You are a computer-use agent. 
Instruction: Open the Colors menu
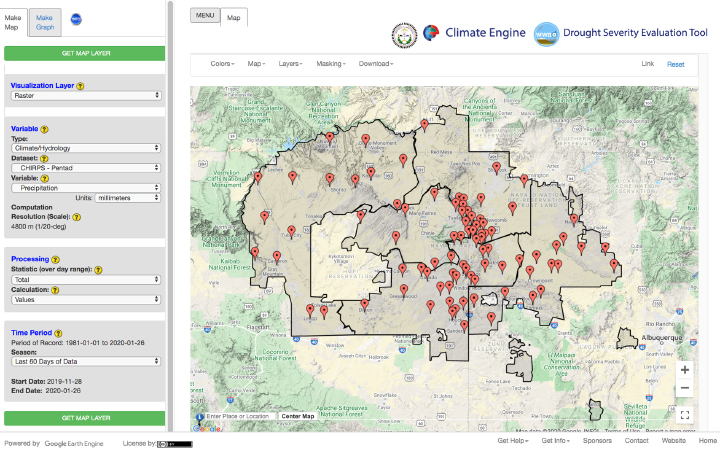pyautogui.click(x=222, y=64)
